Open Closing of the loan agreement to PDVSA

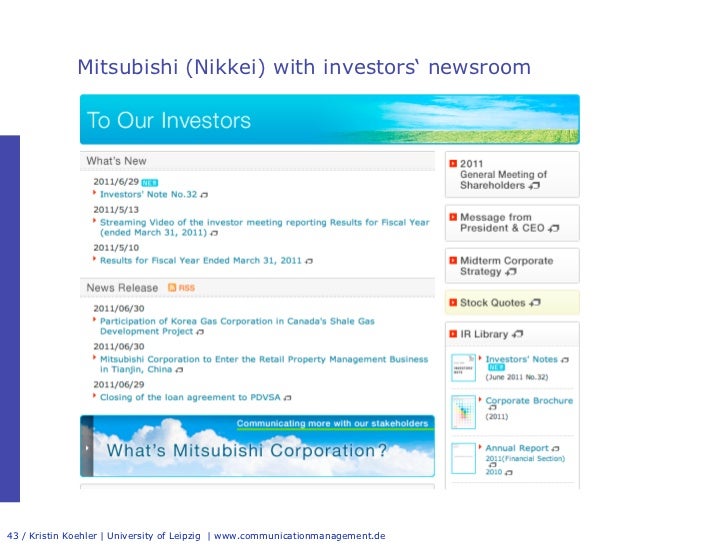tap(190, 397)
